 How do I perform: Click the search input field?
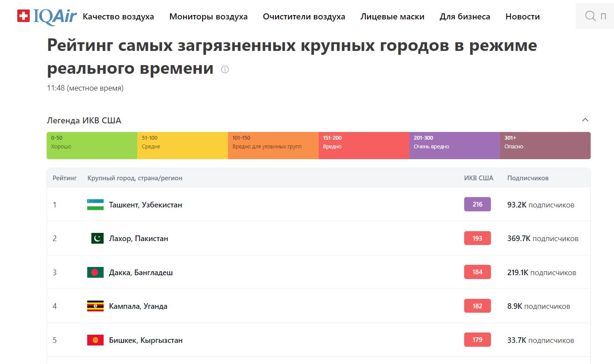pos(595,16)
